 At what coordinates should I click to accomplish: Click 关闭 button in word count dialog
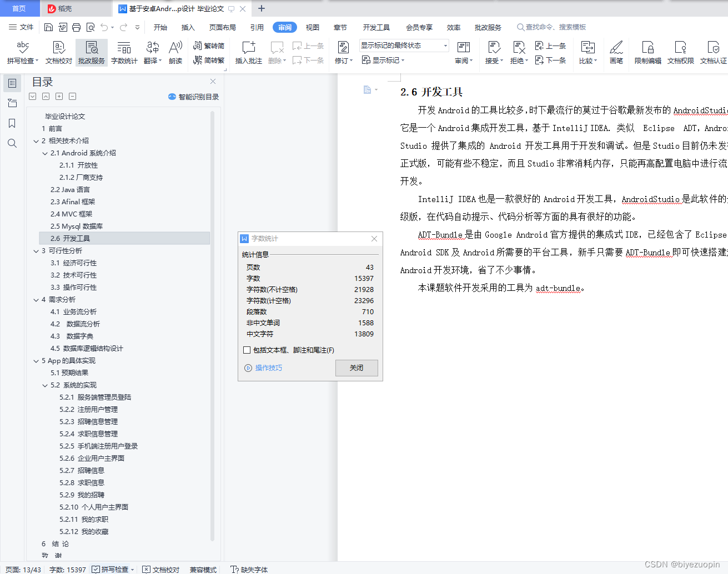tap(357, 367)
